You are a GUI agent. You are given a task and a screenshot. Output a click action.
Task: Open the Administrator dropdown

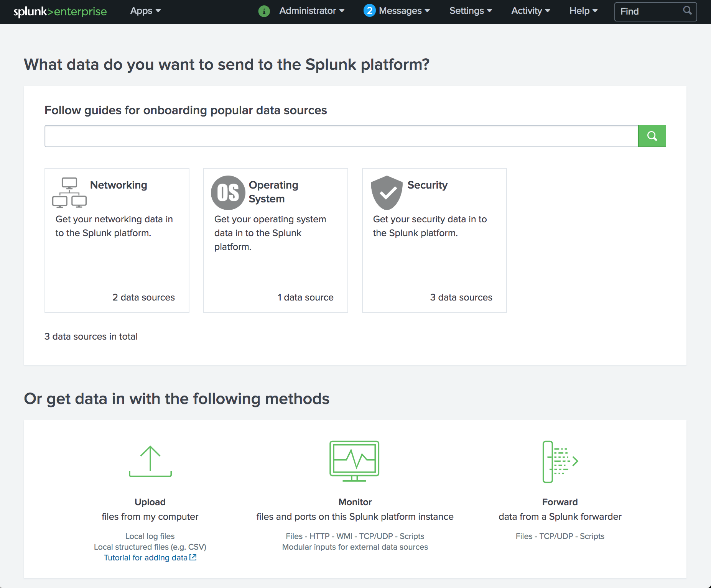pos(311,11)
